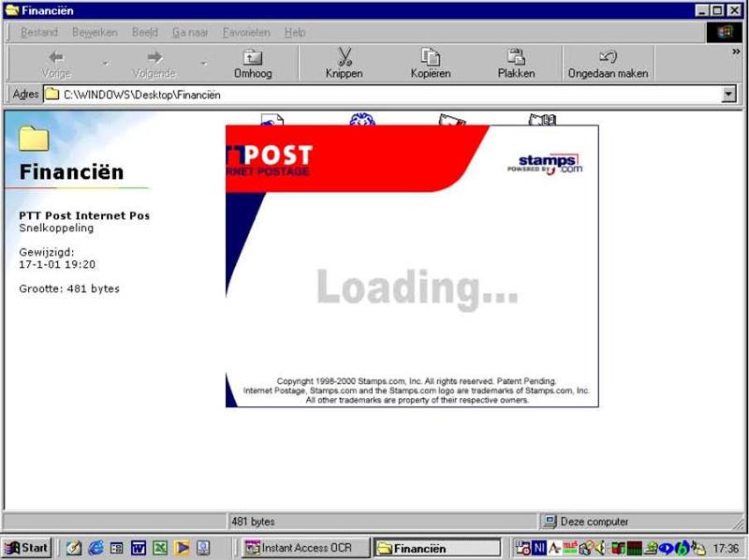Open the Ga naar menu
Viewport: 749px width, 560px height.
190,33
